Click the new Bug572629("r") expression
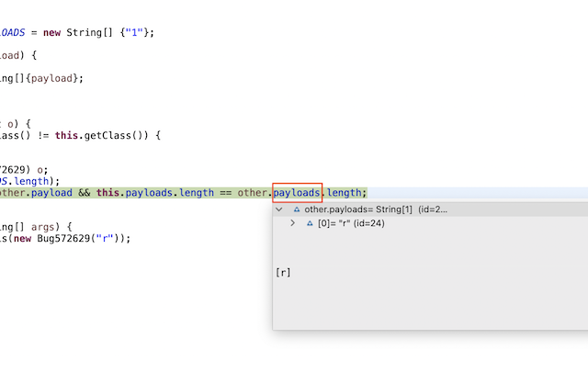This screenshot has width=588, height=384. pos(69,239)
